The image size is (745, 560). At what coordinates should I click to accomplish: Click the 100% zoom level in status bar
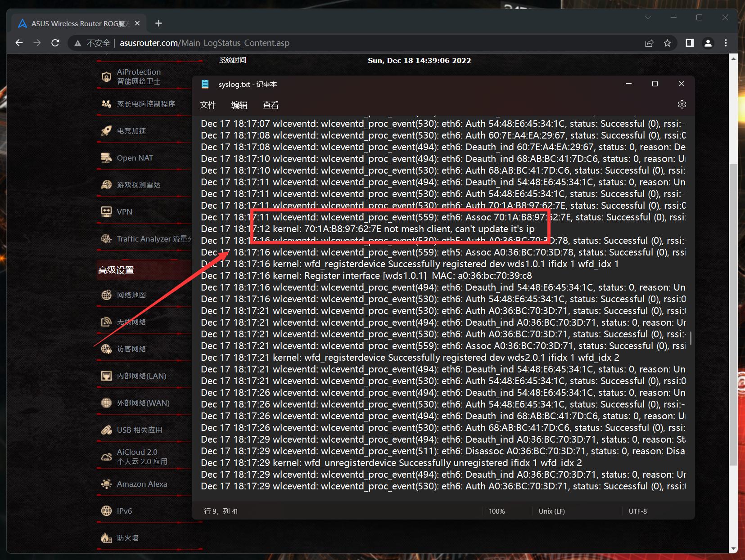pyautogui.click(x=497, y=511)
